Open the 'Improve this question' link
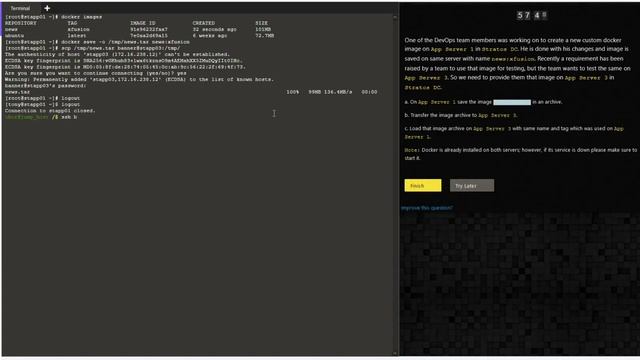Screen dimensions: 640x360 click(x=427, y=208)
